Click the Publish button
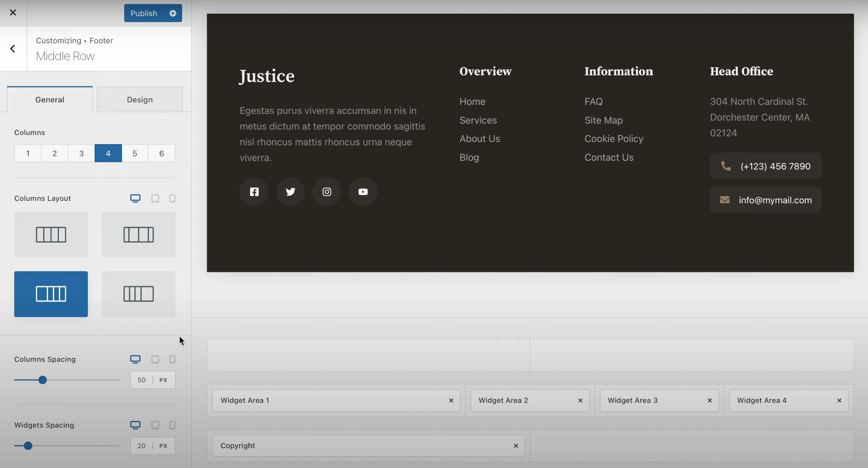The width and height of the screenshot is (868, 468). [144, 13]
